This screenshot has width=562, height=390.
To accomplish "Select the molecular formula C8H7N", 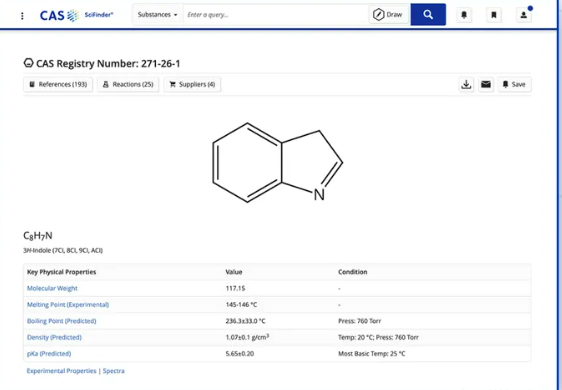I will click(x=38, y=236).
